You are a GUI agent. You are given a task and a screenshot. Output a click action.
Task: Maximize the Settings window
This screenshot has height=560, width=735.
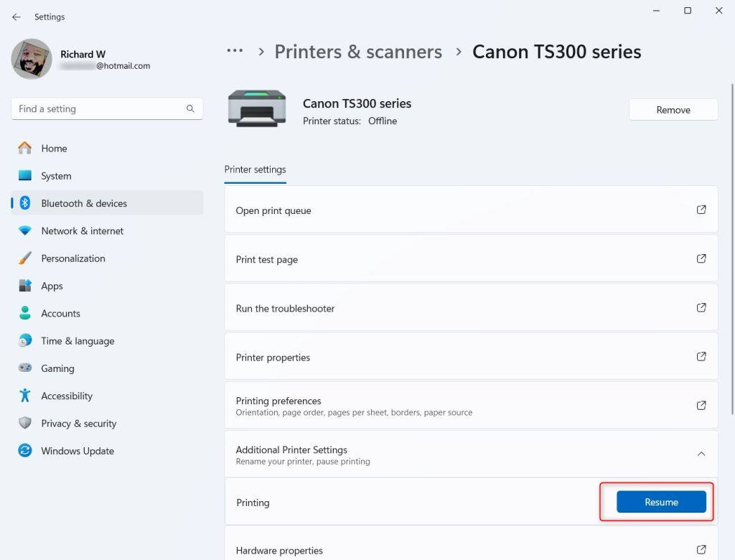pos(688,10)
